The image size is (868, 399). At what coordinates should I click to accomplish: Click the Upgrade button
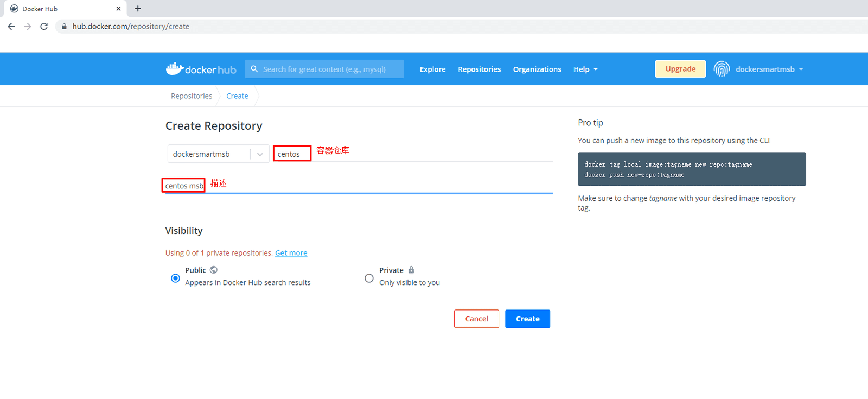pos(680,69)
